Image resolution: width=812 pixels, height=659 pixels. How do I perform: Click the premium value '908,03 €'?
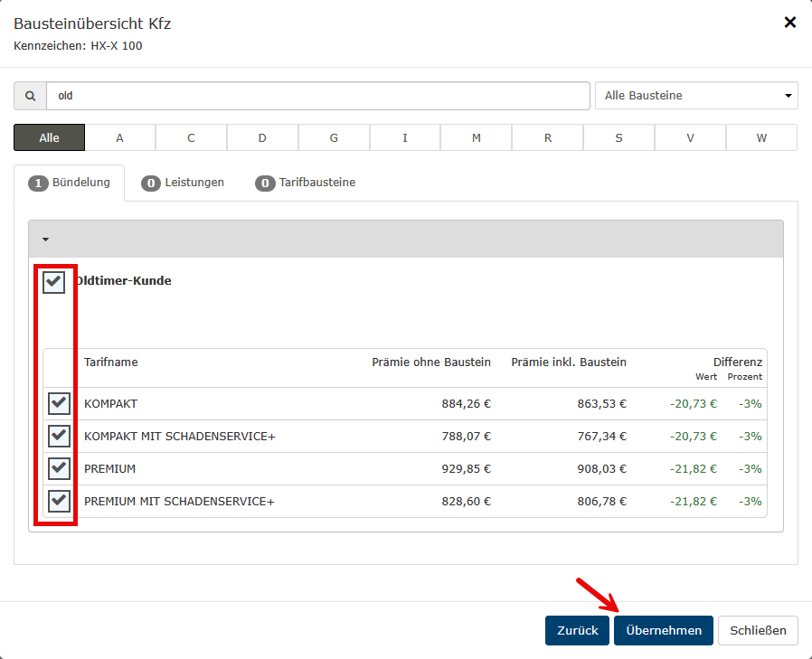tap(601, 469)
